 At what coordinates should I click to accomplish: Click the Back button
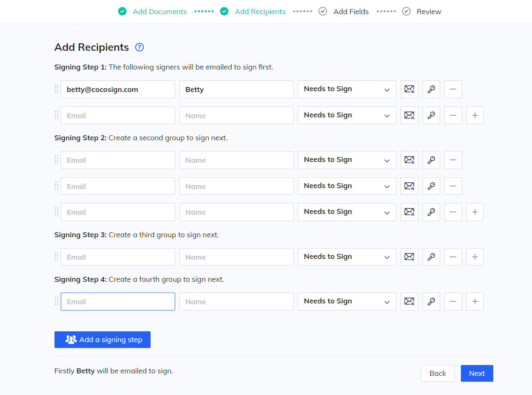point(438,373)
